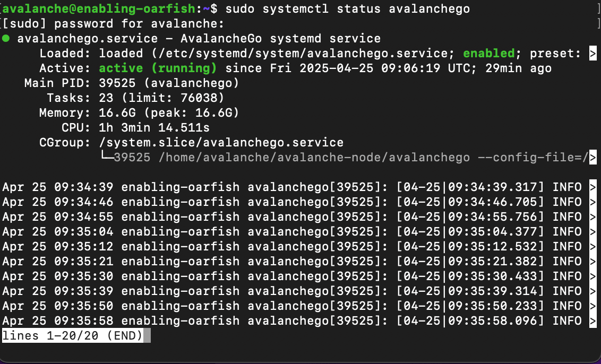Click the typed systemctl status command
Image resolution: width=601 pixels, height=364 pixels.
[348, 9]
